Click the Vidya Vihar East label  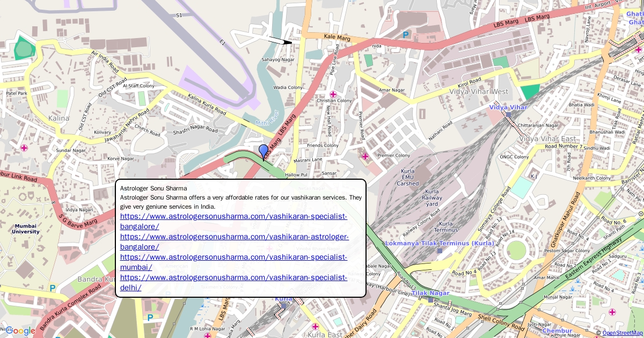click(x=547, y=139)
